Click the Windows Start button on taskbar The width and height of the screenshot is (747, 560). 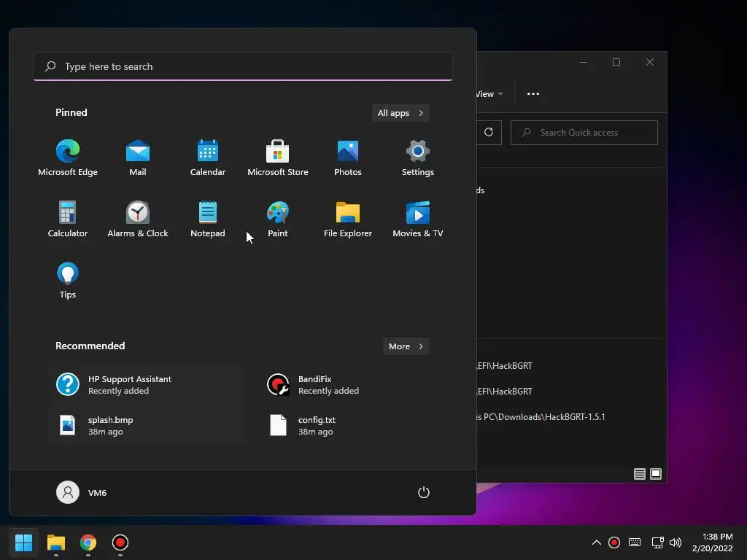[23, 542]
